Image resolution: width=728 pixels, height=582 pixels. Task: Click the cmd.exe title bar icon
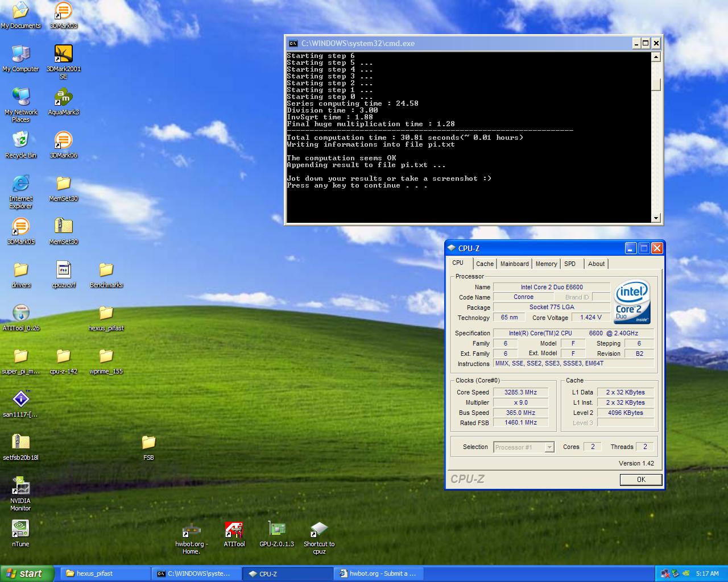click(293, 43)
